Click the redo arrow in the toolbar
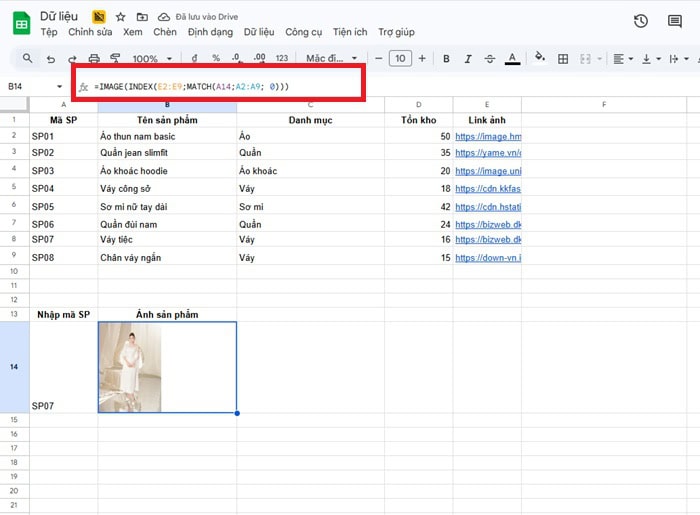Screen dimensions: 700x515 tap(71, 59)
